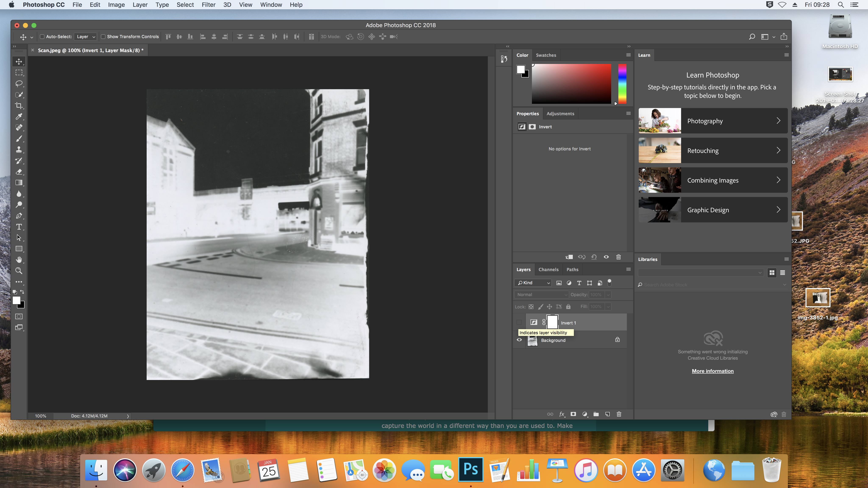Select the Horizontal Type tool

19,227
